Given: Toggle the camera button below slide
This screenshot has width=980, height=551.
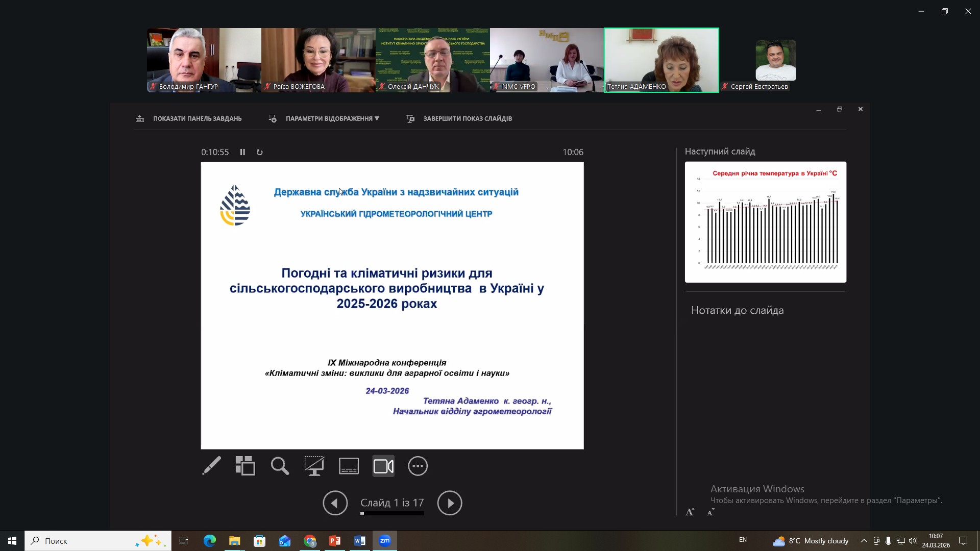Looking at the screenshot, I should tap(383, 466).
